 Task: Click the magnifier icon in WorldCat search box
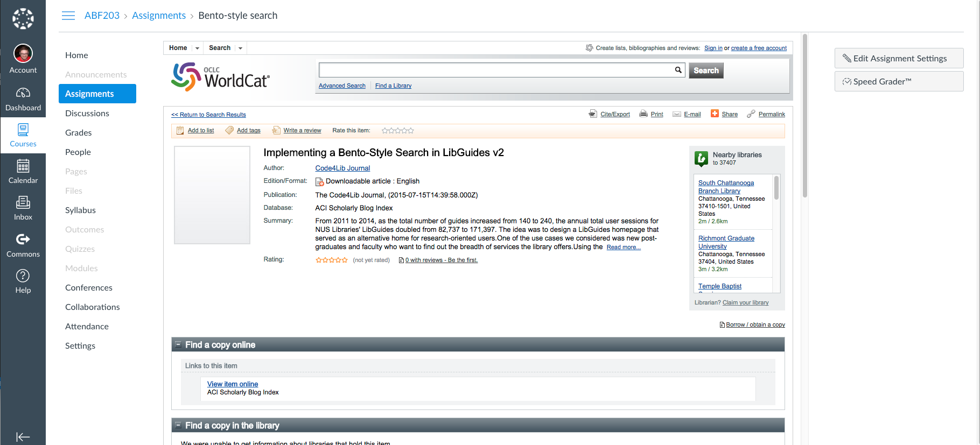pos(678,70)
